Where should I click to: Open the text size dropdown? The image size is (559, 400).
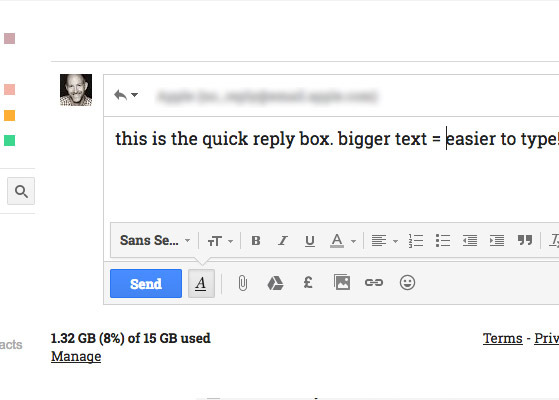pyautogui.click(x=220, y=241)
